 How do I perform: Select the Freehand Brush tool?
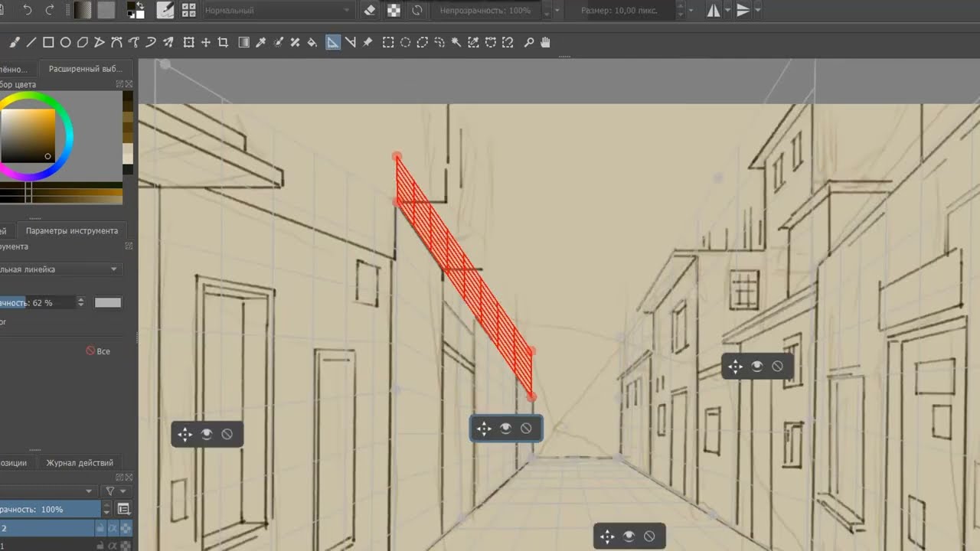pos(15,43)
